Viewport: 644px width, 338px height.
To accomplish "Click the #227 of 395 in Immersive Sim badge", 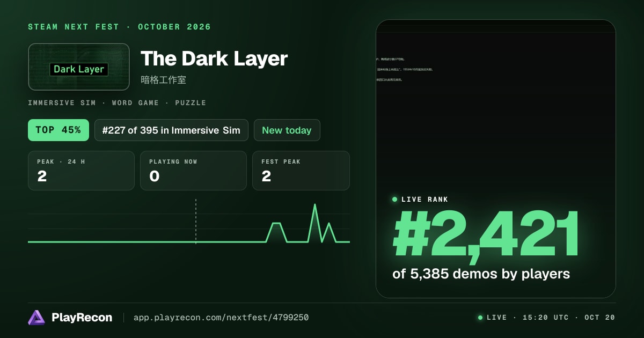I will coord(171,130).
